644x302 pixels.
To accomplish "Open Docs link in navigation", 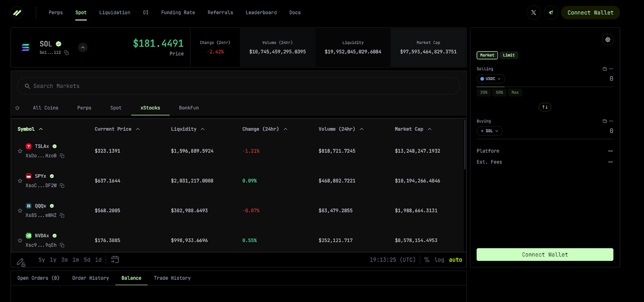I will (x=295, y=12).
